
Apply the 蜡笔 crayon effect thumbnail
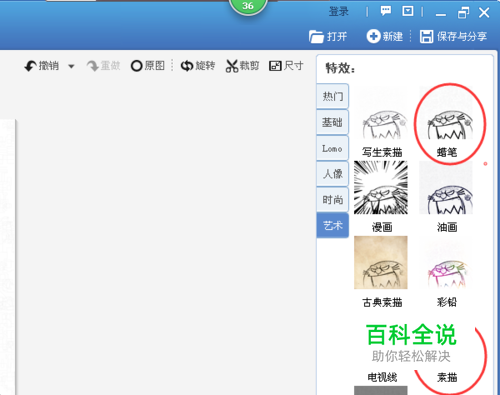click(x=446, y=113)
